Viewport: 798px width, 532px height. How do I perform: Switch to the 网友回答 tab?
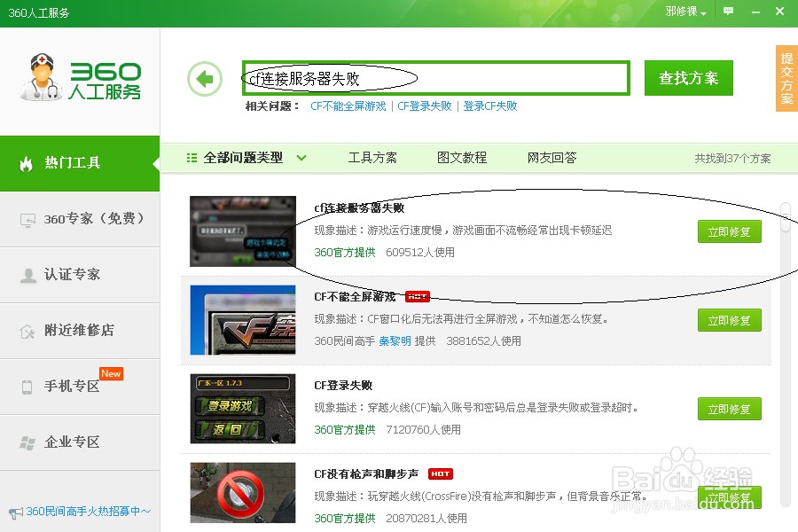(550, 156)
